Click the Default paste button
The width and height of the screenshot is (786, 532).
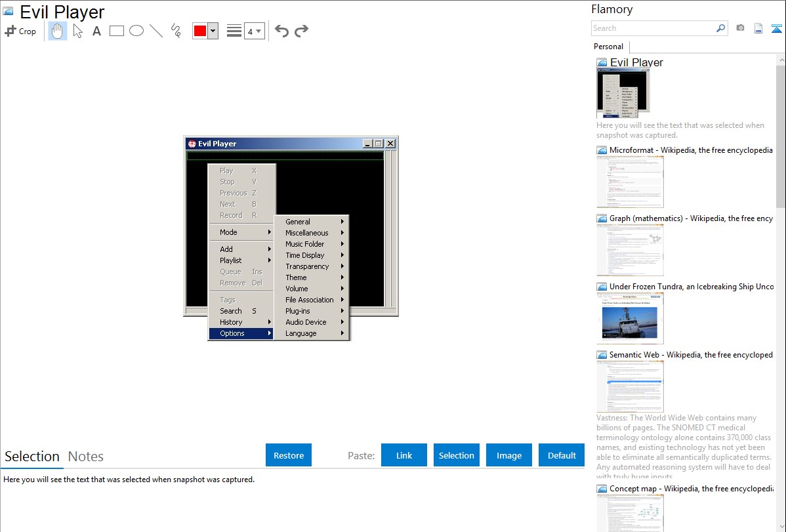[x=562, y=455]
